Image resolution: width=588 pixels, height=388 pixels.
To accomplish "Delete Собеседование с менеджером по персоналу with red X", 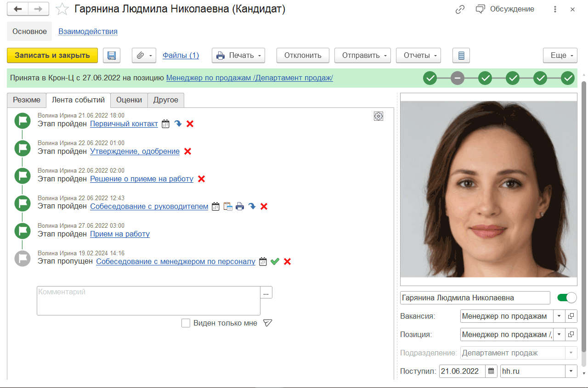I will point(287,262).
